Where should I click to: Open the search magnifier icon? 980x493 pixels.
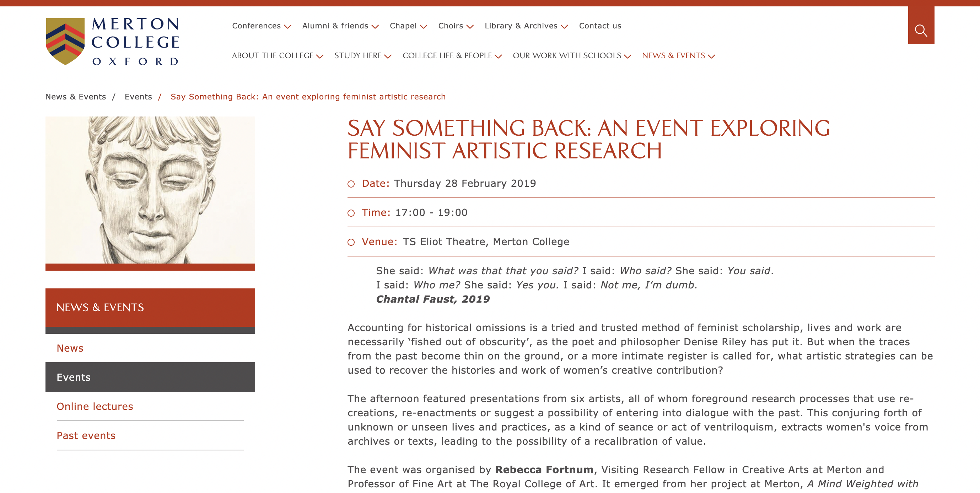921,30
